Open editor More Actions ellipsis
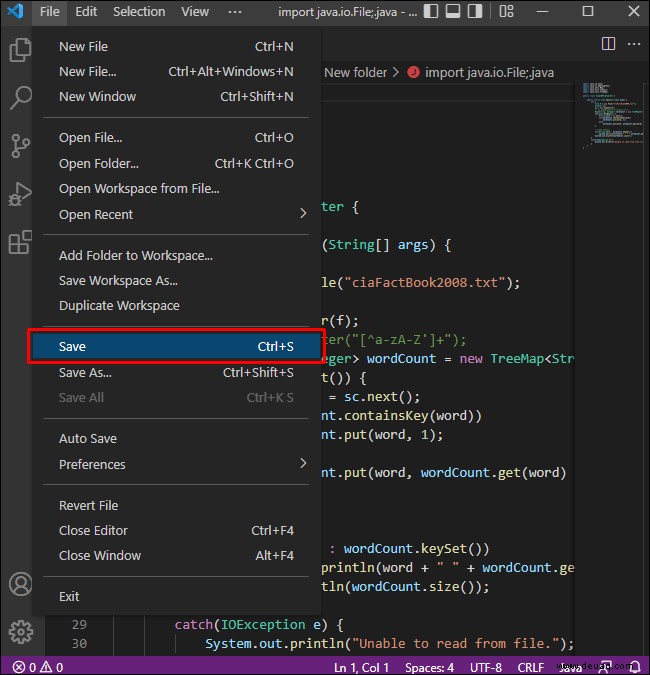Viewport: 650px width, 675px height. tap(634, 43)
